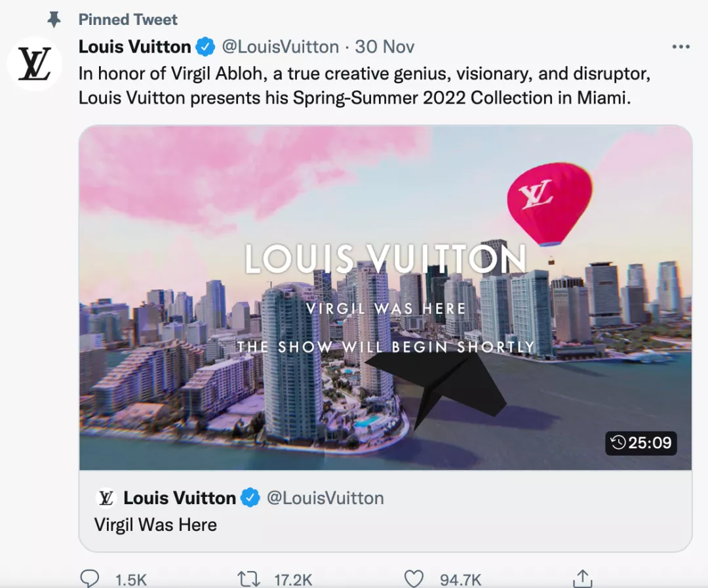Open the tweet options three-dot menu

681,47
